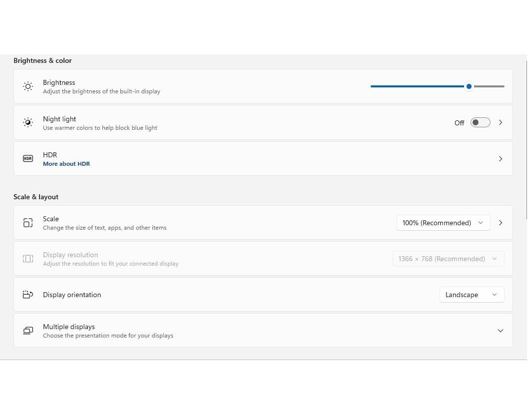
Task: Click the Display orientation icon
Action: (28, 295)
